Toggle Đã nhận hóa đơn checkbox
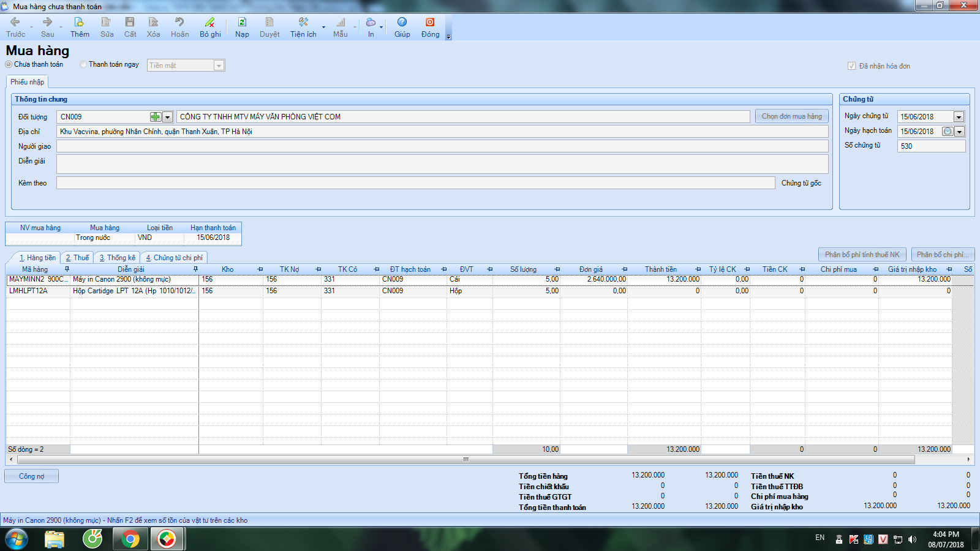 coord(851,66)
